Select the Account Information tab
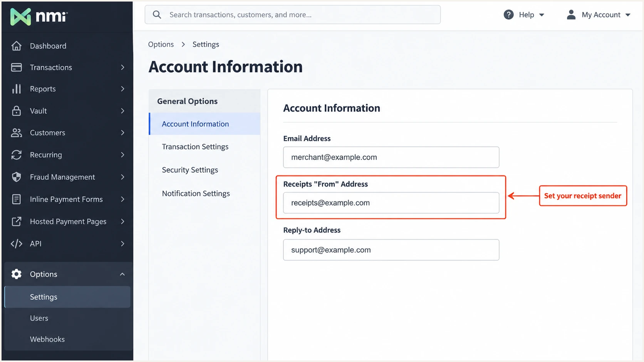The width and height of the screenshot is (644, 362). click(205, 124)
